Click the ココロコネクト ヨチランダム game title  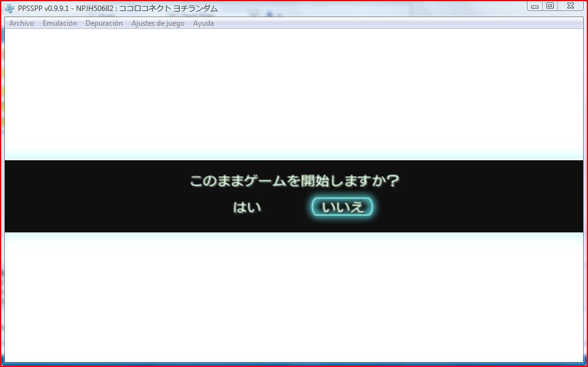point(168,9)
